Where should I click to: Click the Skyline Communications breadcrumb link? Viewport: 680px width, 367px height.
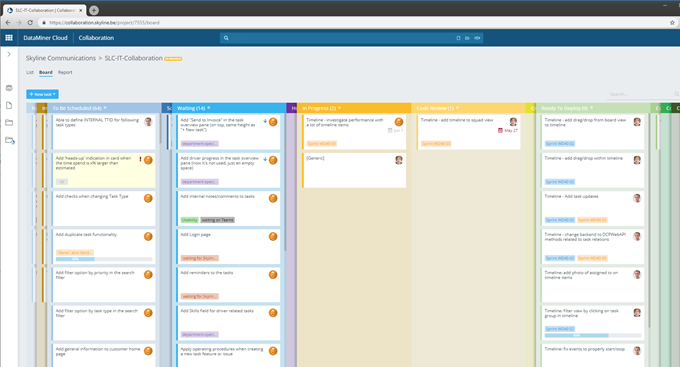point(61,58)
